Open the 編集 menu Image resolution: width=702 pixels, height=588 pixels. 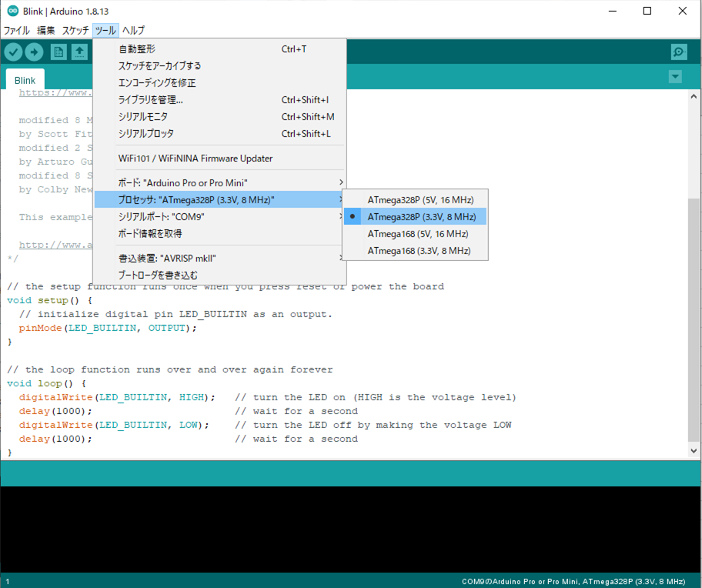[x=45, y=31]
